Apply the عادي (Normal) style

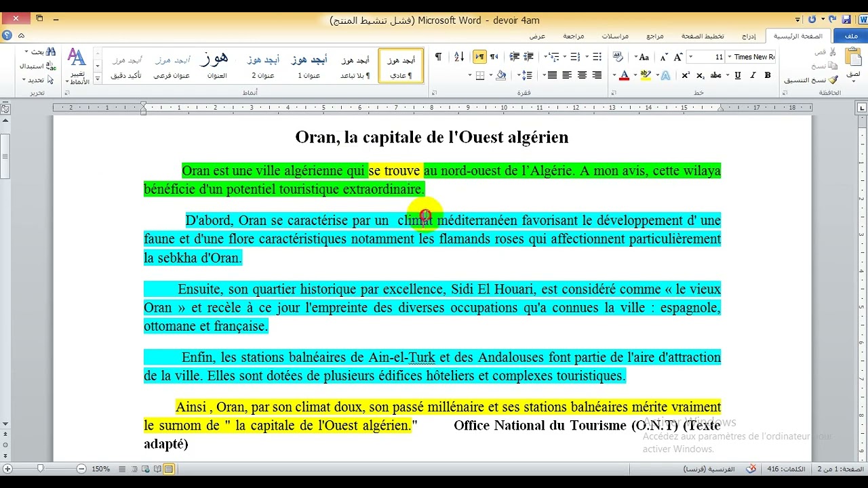tap(400, 66)
